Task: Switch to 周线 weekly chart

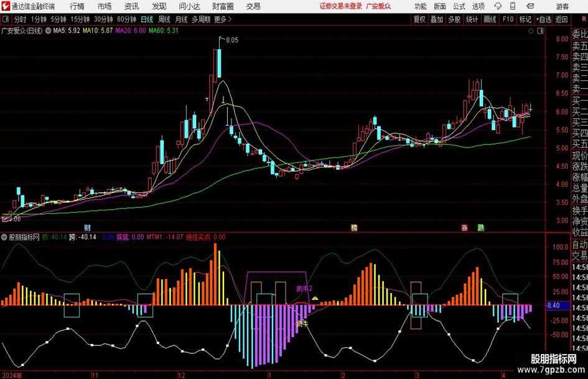Action: [164, 19]
